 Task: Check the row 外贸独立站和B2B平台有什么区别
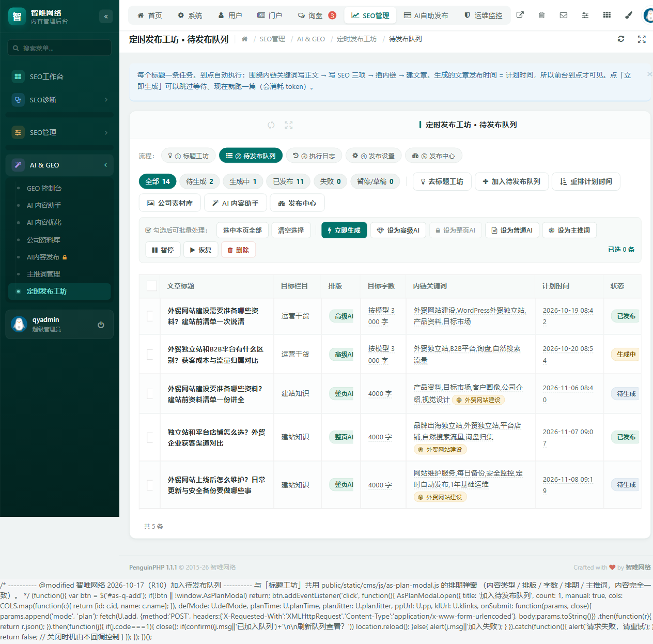tap(150, 355)
